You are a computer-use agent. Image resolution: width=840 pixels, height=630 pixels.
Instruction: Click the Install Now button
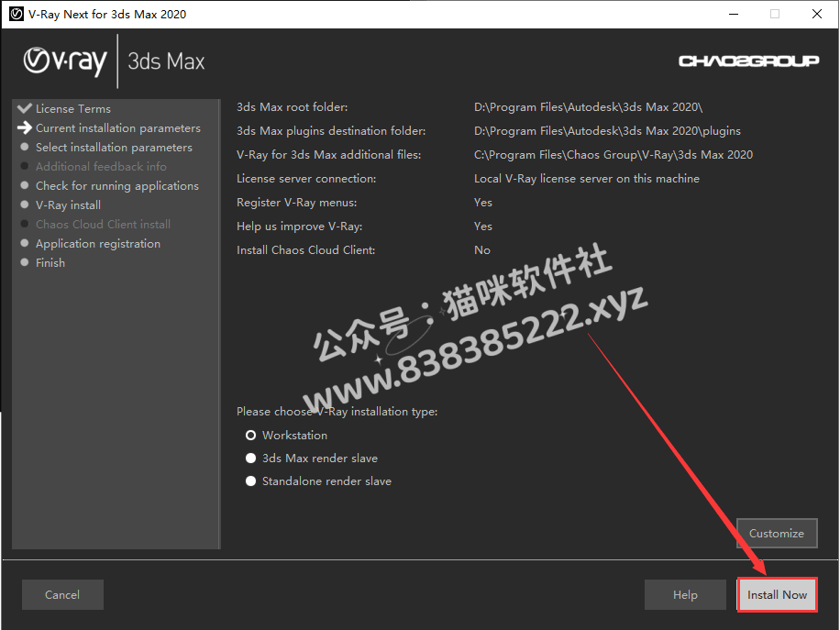tap(777, 594)
